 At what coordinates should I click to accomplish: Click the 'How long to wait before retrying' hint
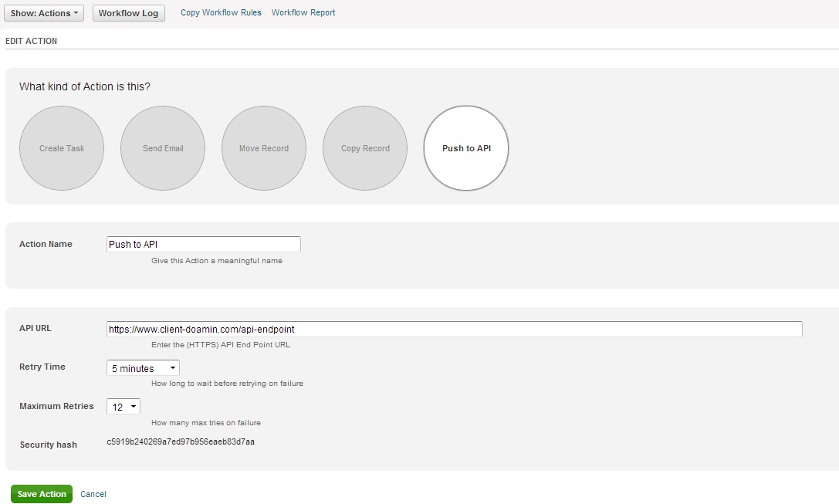pyautogui.click(x=228, y=384)
